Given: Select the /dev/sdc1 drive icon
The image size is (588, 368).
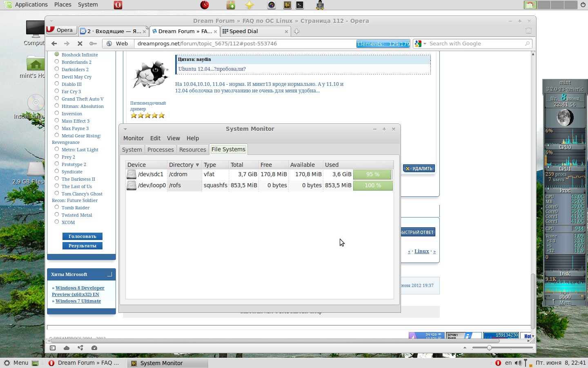Looking at the screenshot, I should pyautogui.click(x=131, y=174).
